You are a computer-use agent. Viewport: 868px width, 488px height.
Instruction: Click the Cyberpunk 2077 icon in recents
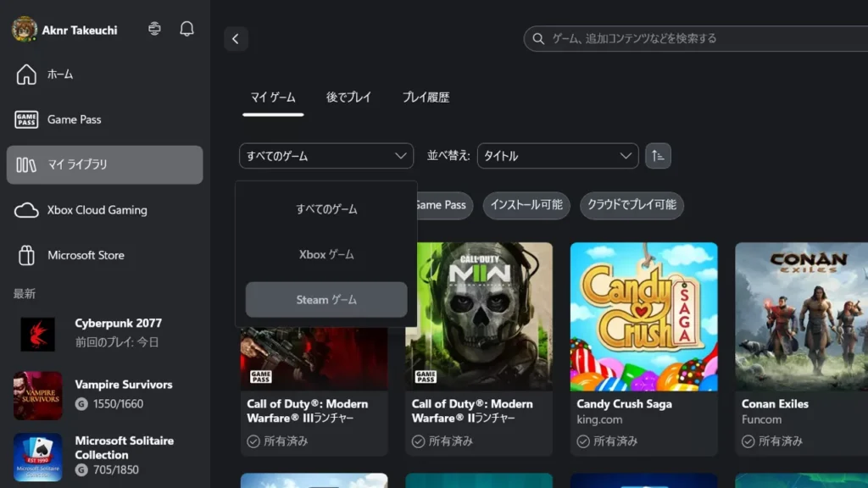(x=37, y=334)
